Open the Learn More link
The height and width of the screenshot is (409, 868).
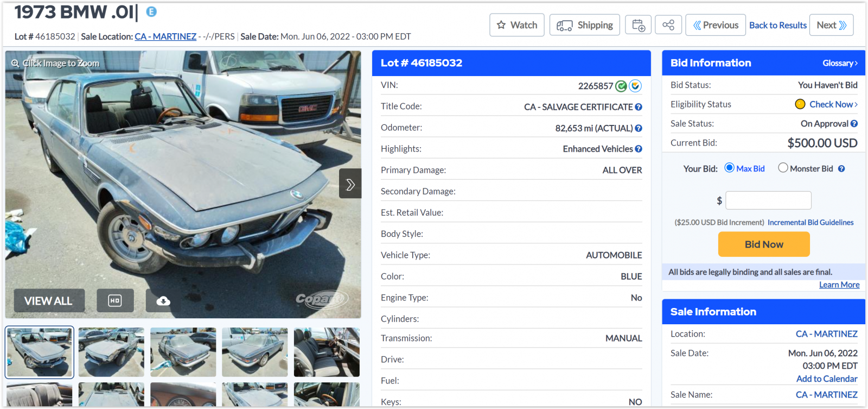pyautogui.click(x=839, y=285)
